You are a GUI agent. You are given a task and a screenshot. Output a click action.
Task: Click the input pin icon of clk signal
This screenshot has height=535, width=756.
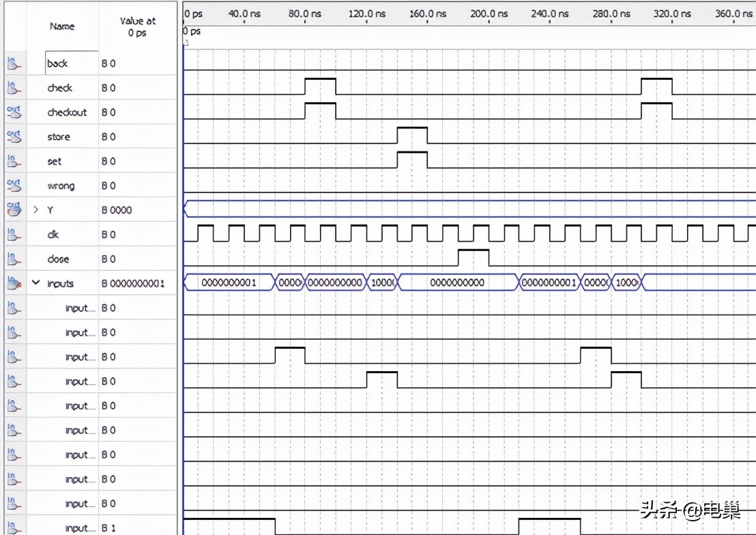click(x=14, y=235)
